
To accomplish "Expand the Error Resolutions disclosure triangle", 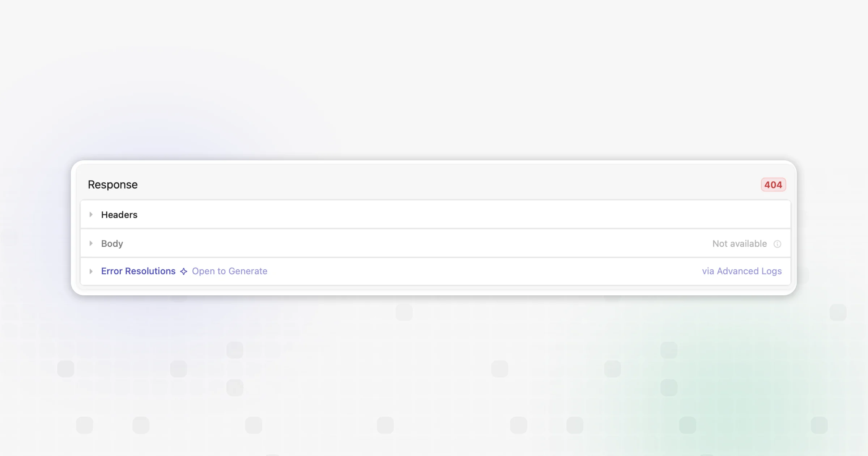I will click(x=91, y=271).
